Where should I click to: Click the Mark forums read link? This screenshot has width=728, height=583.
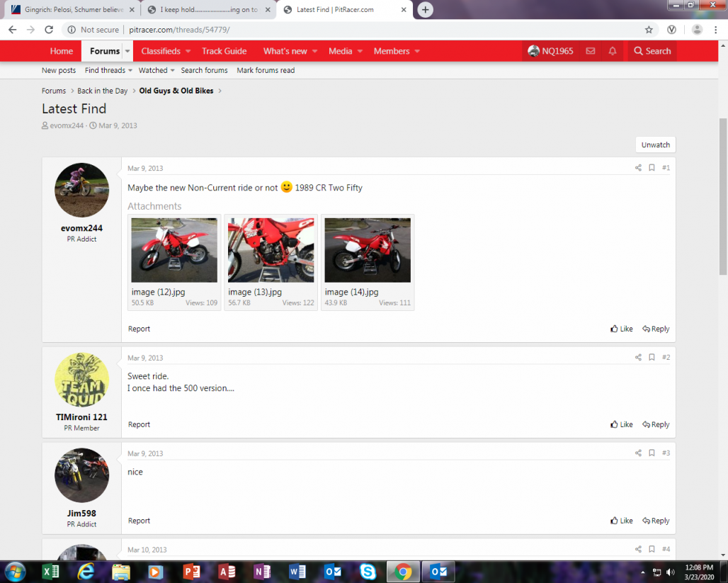[266, 70]
